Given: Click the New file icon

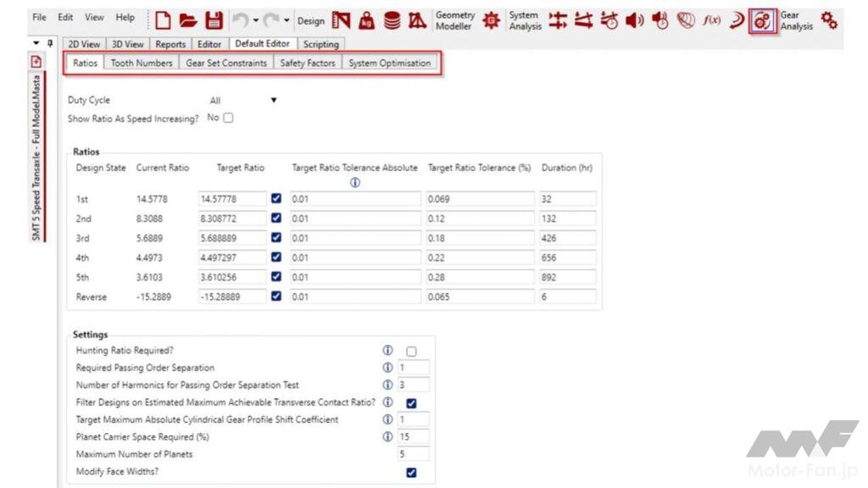Looking at the screenshot, I should 163,20.
